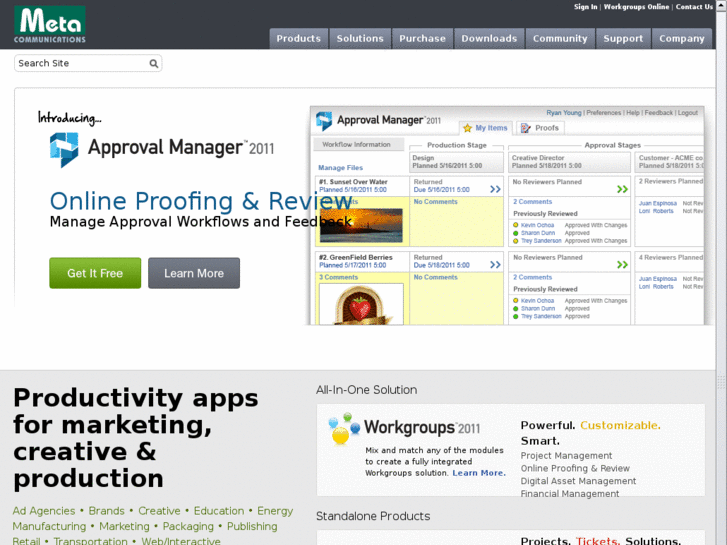Image resolution: width=727 pixels, height=545 pixels.
Task: Click the strawberry GreenField Berries thumbnail
Action: [360, 305]
